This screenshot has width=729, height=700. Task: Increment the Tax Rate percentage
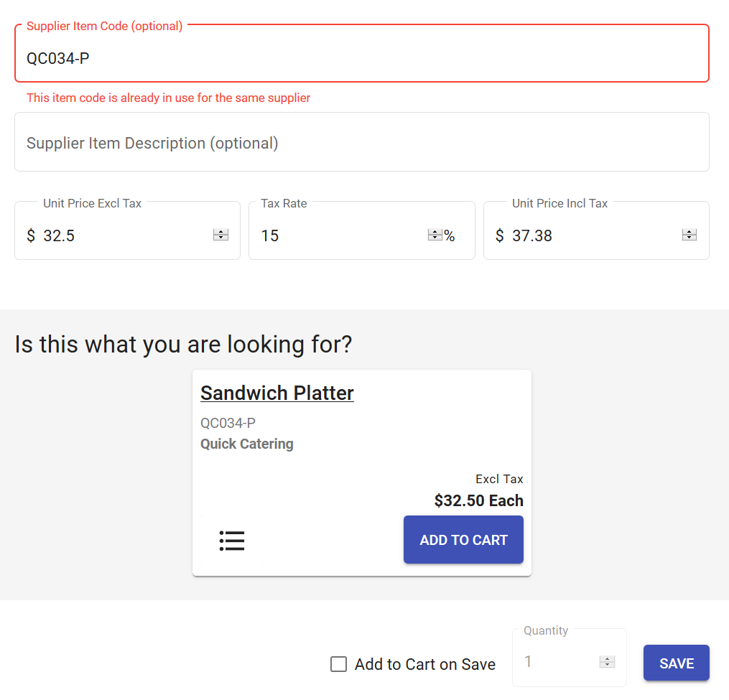(x=435, y=232)
